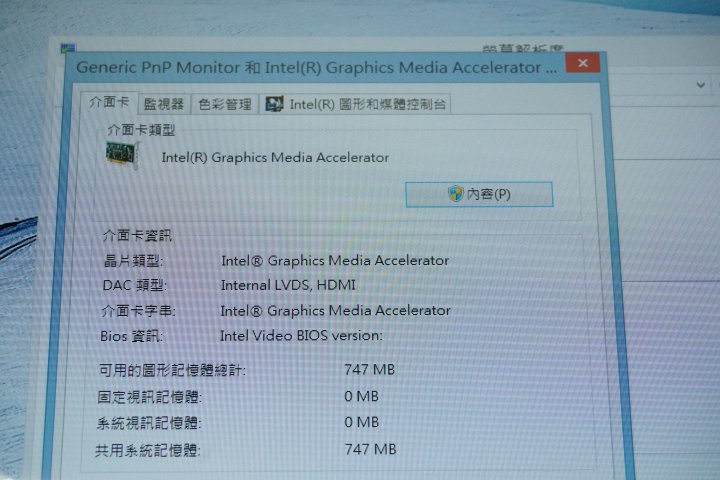Select Intel Video BIOS version text
The height and width of the screenshot is (480, 720).
[x=301, y=336]
